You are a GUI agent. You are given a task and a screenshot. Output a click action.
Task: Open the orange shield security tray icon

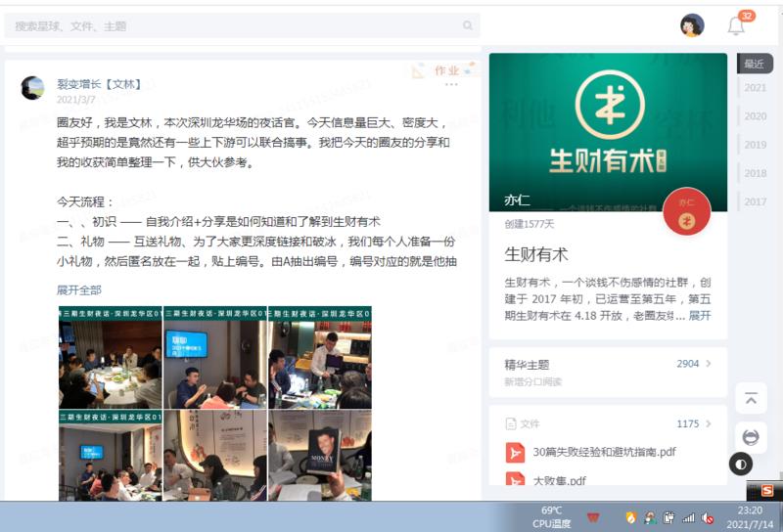pos(630,518)
